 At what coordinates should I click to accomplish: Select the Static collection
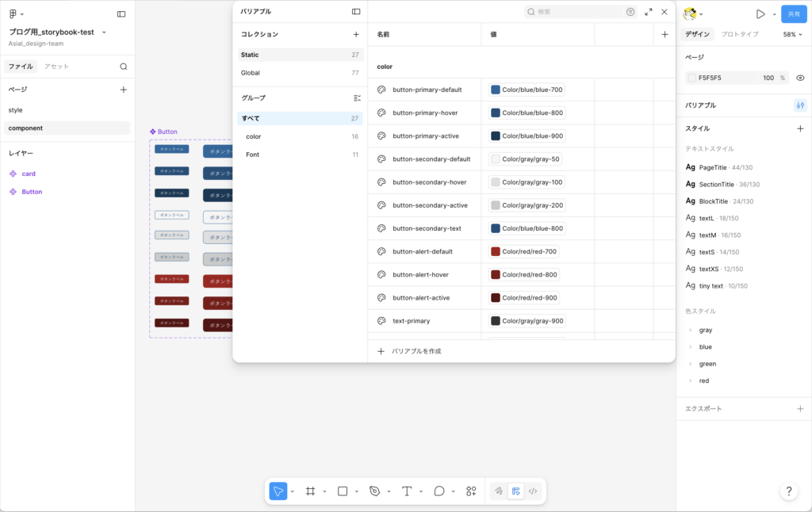(301, 55)
